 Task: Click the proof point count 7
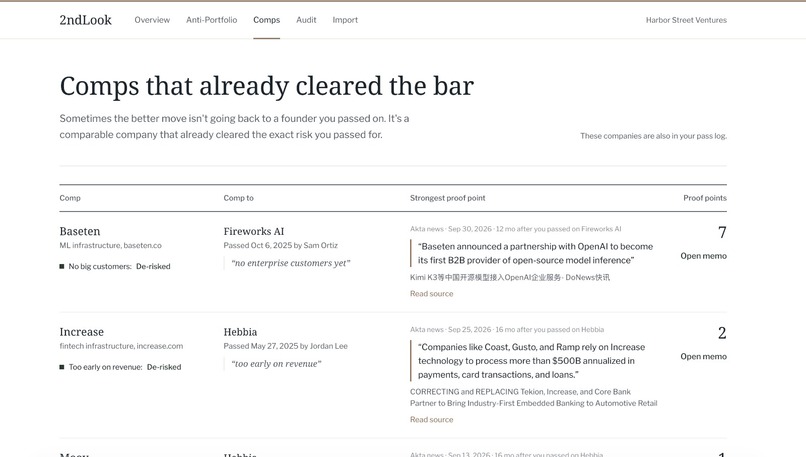point(722,232)
